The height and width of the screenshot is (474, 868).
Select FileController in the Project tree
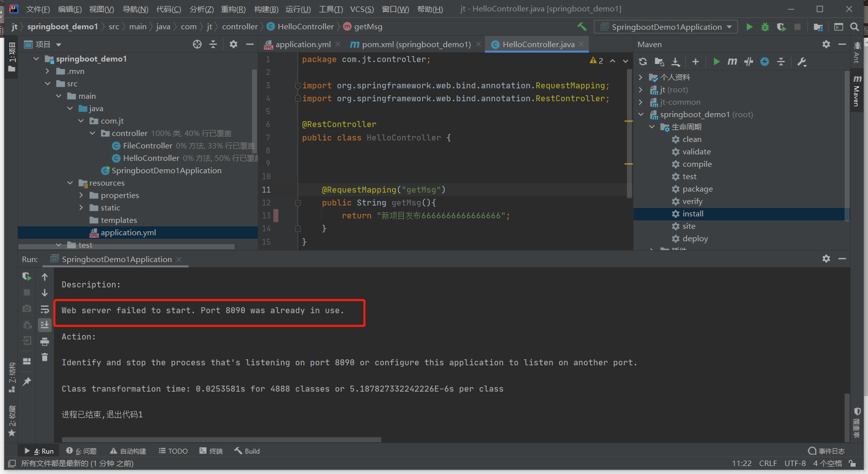pyautogui.click(x=148, y=145)
